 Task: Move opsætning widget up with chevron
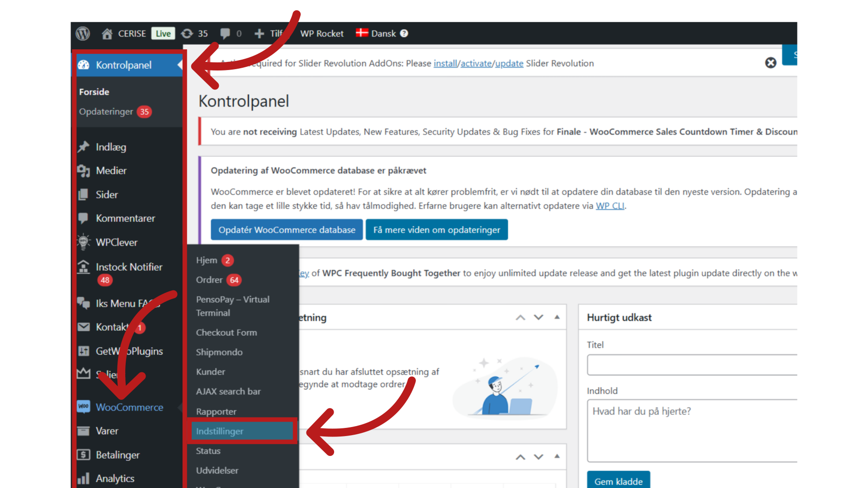point(520,317)
